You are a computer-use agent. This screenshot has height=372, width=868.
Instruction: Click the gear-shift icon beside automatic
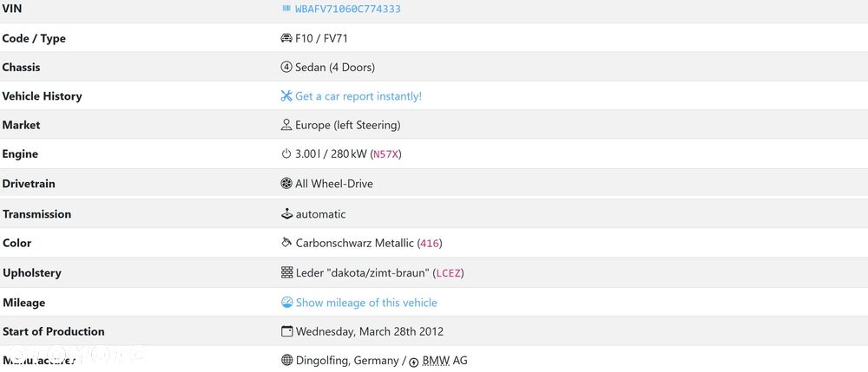point(286,214)
